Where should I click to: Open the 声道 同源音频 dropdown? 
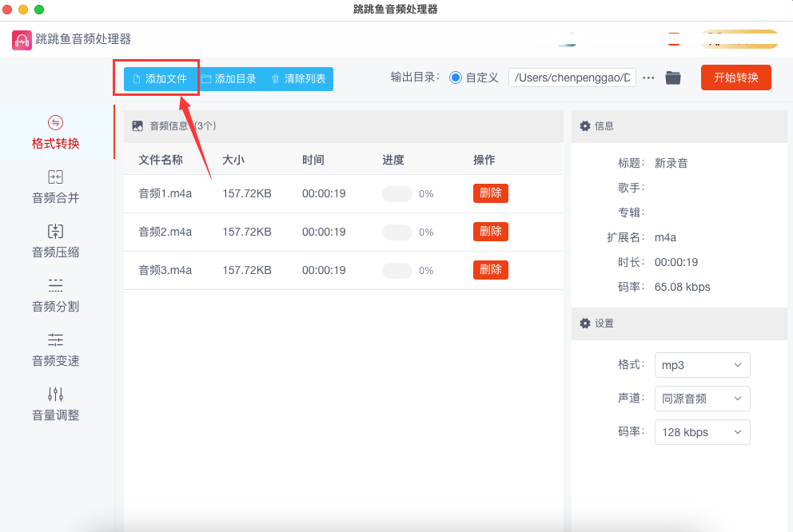click(702, 399)
